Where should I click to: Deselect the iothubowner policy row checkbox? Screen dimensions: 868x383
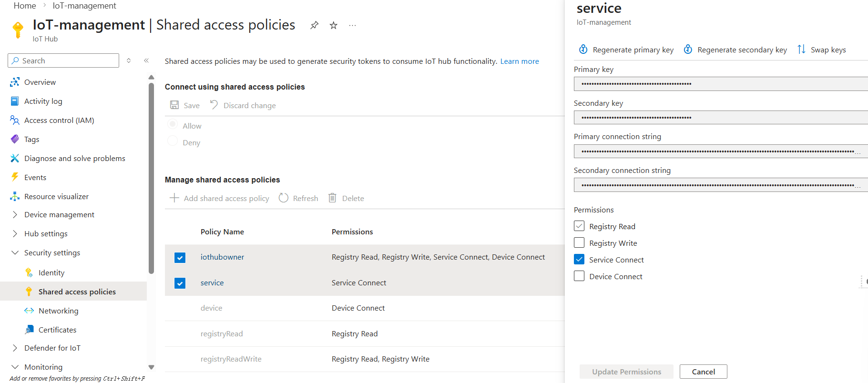pyautogui.click(x=180, y=257)
